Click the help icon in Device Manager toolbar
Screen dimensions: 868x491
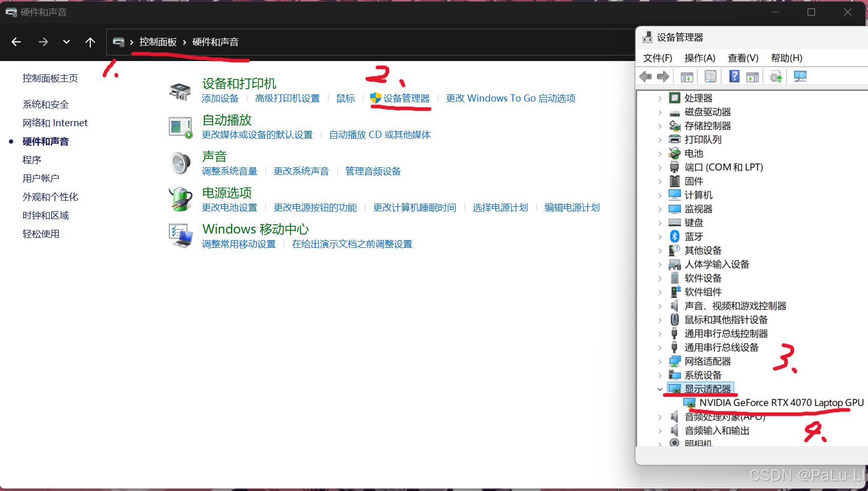click(x=735, y=77)
